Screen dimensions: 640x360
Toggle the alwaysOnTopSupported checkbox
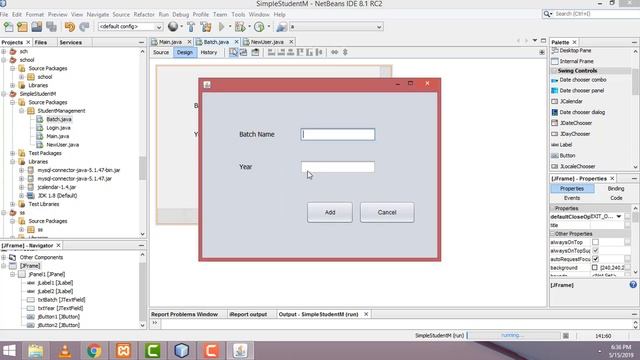coord(595,250)
